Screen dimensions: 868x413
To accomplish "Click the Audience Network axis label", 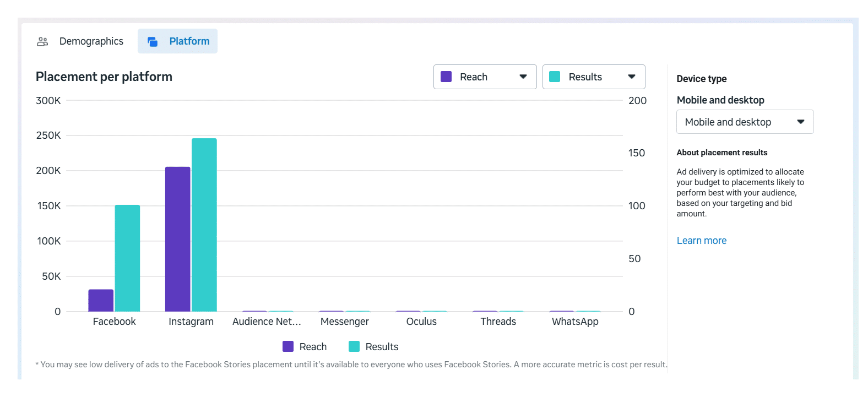I will [267, 322].
